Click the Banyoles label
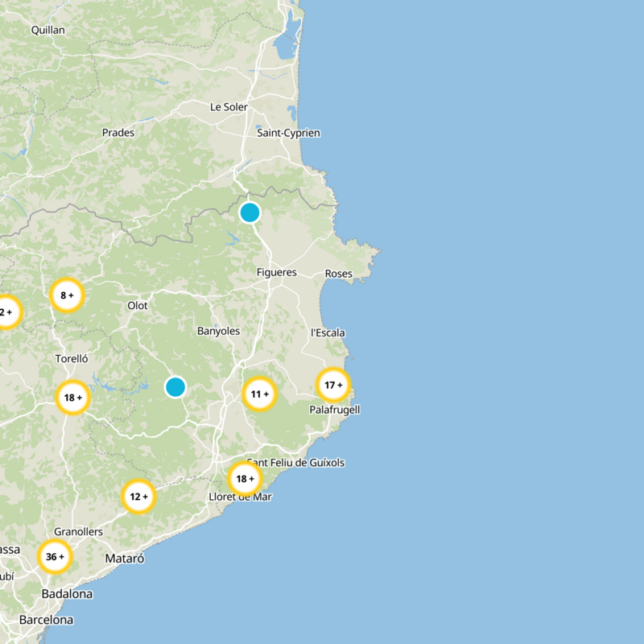This screenshot has height=644, width=644. (x=218, y=331)
